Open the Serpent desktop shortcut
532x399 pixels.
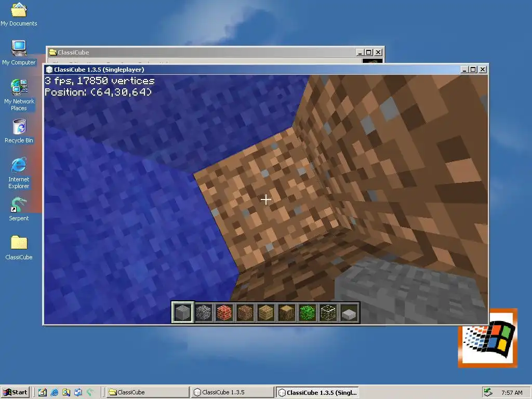19,209
